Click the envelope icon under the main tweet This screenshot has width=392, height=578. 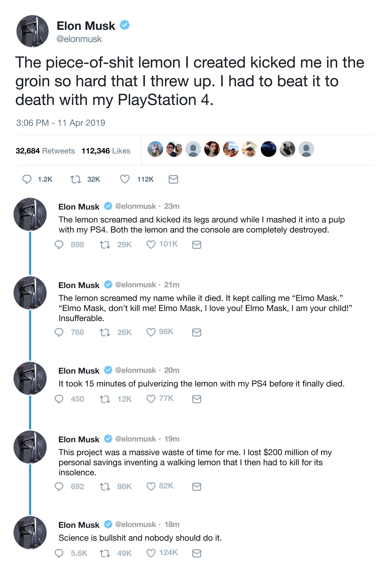pyautogui.click(x=173, y=179)
